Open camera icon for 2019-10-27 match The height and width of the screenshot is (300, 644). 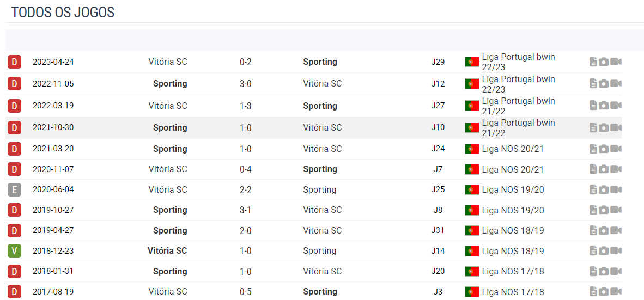603,210
